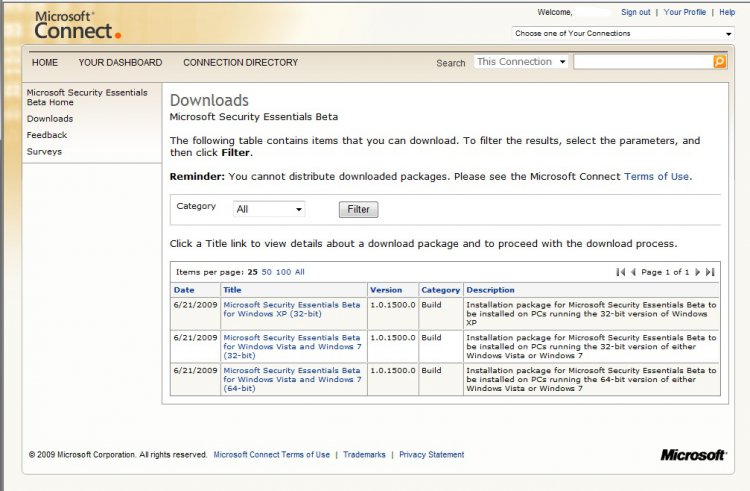Click the search text input field
Image resolution: width=750 pixels, height=491 pixels.
[x=643, y=62]
